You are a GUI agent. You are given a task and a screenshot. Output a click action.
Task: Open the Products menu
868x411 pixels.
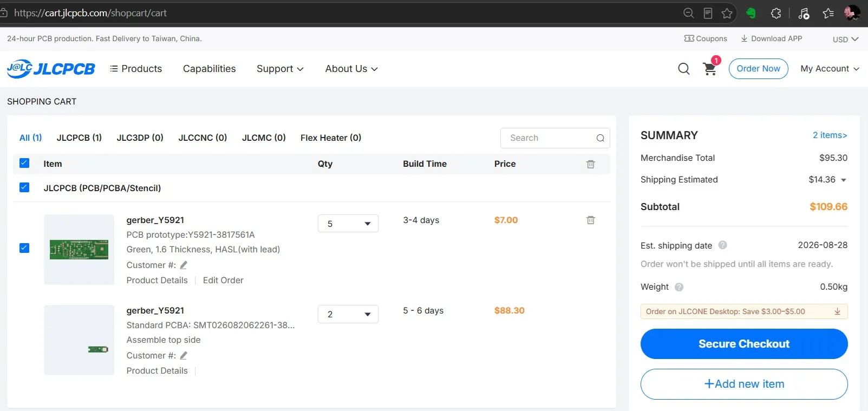point(136,69)
